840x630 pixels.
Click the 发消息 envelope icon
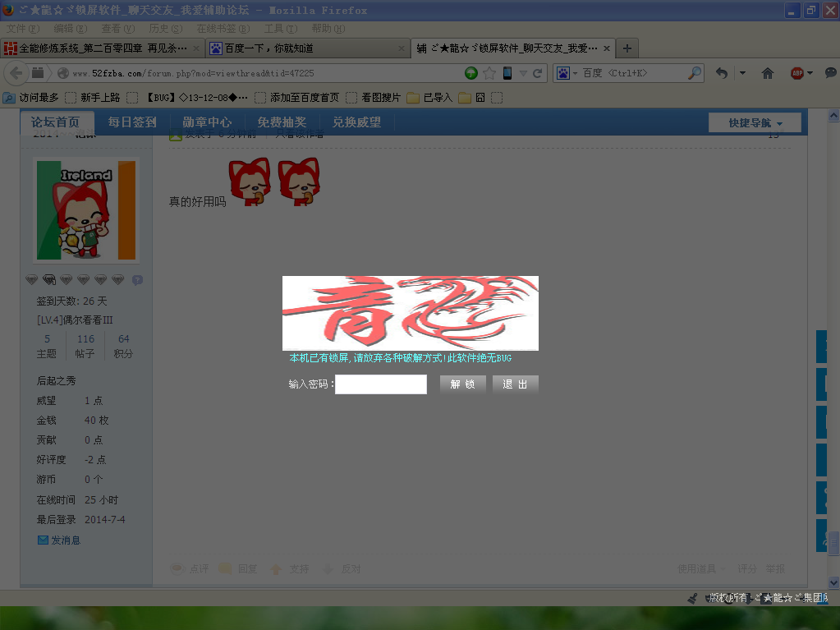pos(43,540)
